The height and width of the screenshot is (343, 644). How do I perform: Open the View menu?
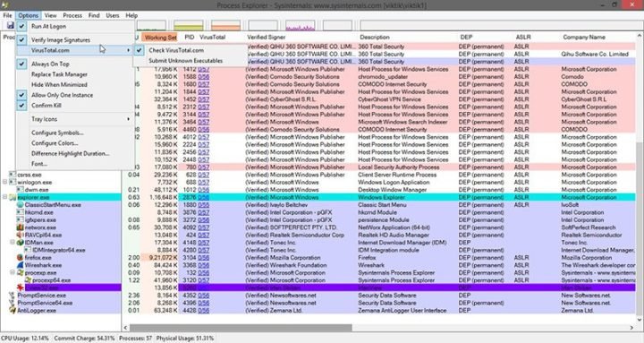[50, 15]
